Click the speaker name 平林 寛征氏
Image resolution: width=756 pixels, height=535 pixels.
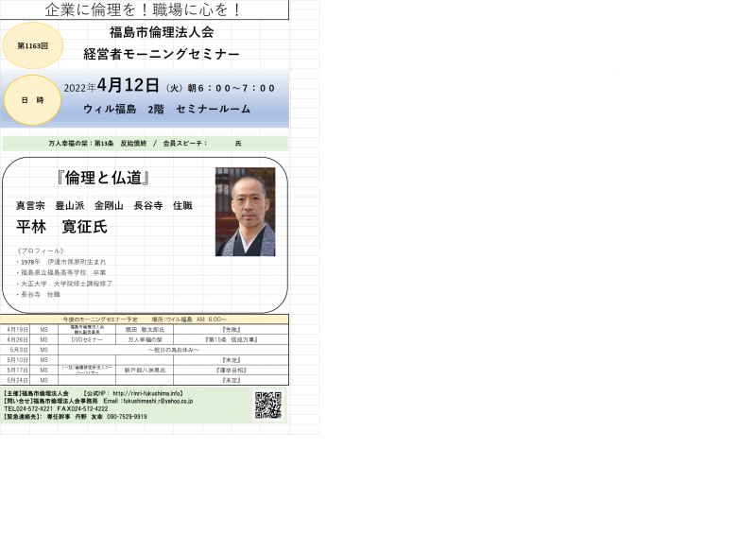click(x=62, y=227)
